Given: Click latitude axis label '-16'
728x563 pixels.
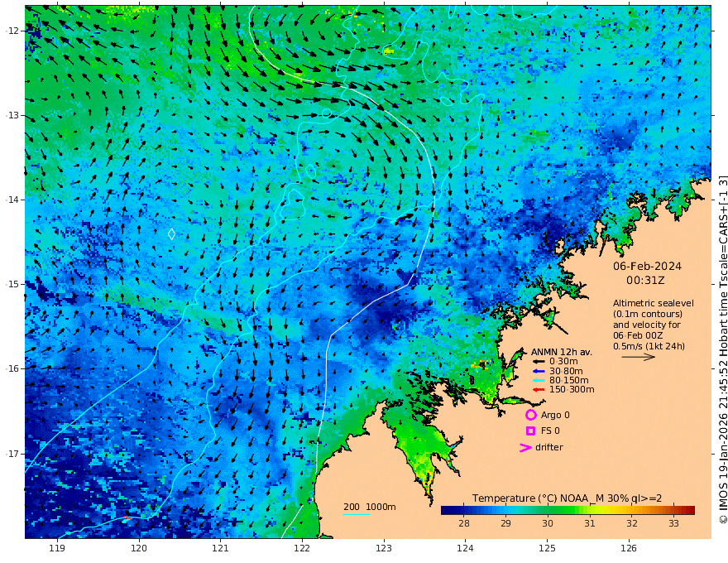Looking at the screenshot, I should [12, 368].
